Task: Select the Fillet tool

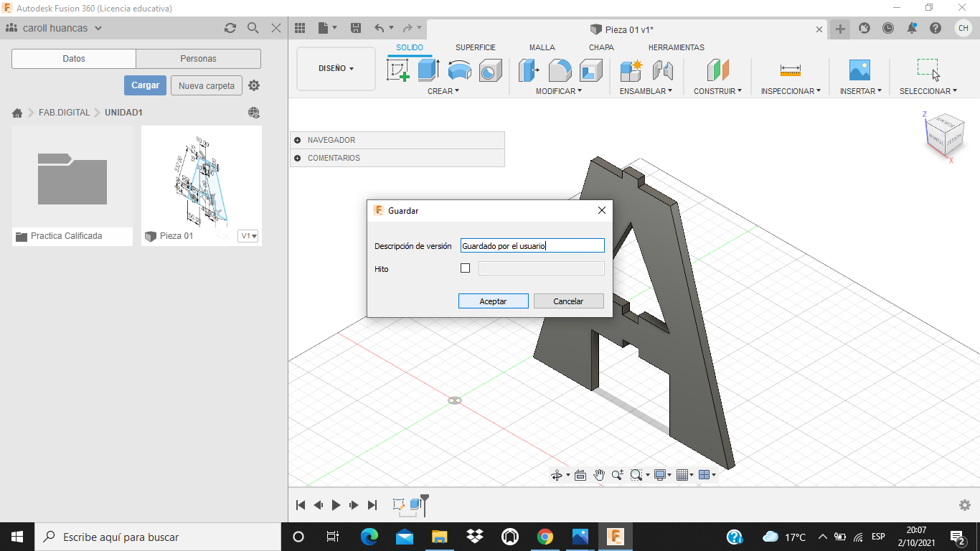Action: (x=560, y=70)
